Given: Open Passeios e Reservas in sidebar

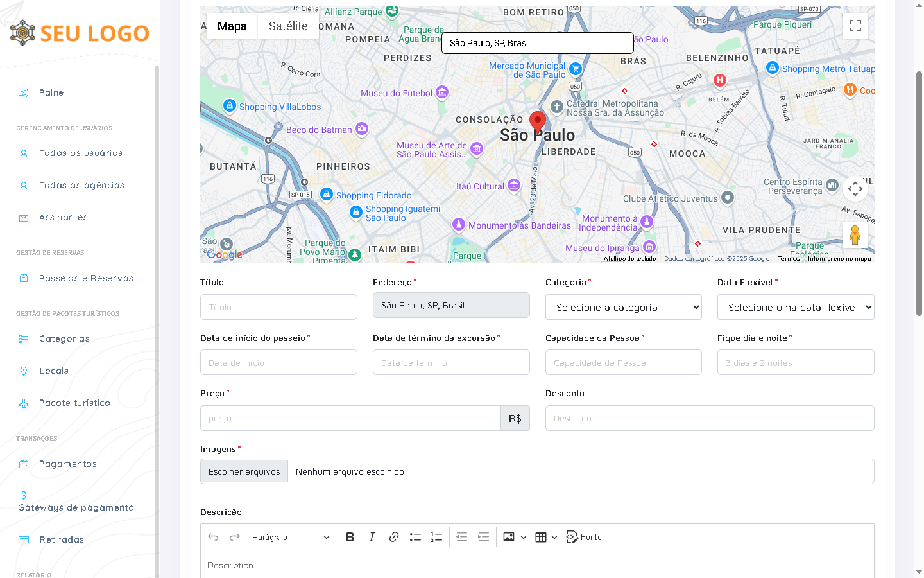Looking at the screenshot, I should point(86,278).
